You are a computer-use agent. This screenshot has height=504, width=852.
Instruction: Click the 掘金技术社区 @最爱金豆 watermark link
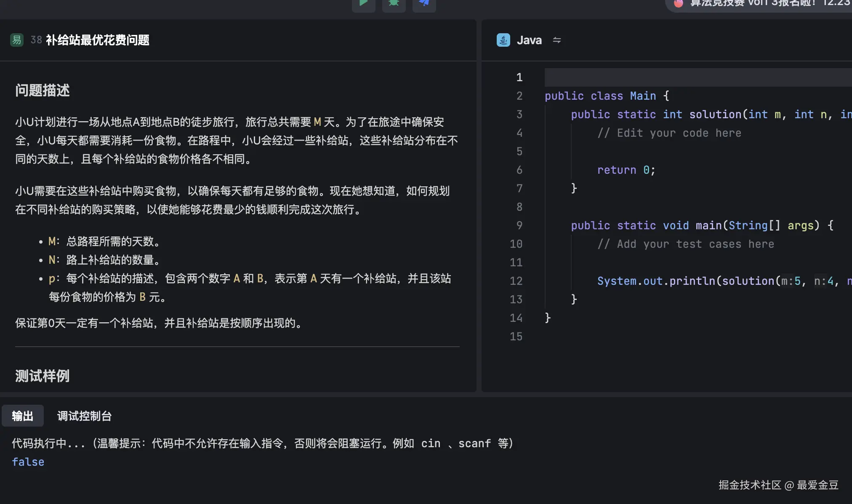tap(778, 485)
